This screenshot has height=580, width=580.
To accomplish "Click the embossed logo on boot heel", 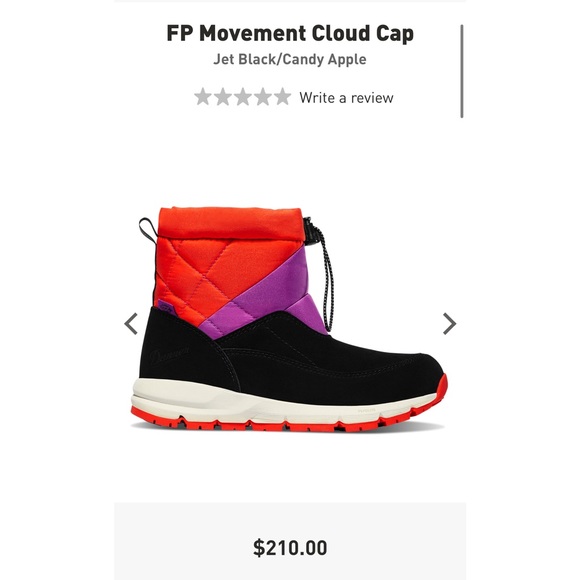I will 170,354.
